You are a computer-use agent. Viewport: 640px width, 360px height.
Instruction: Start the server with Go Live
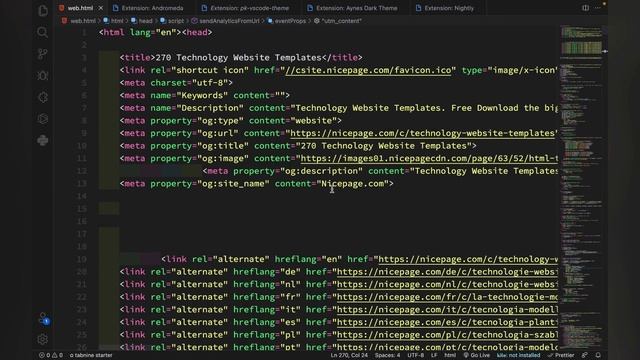pos(476,355)
